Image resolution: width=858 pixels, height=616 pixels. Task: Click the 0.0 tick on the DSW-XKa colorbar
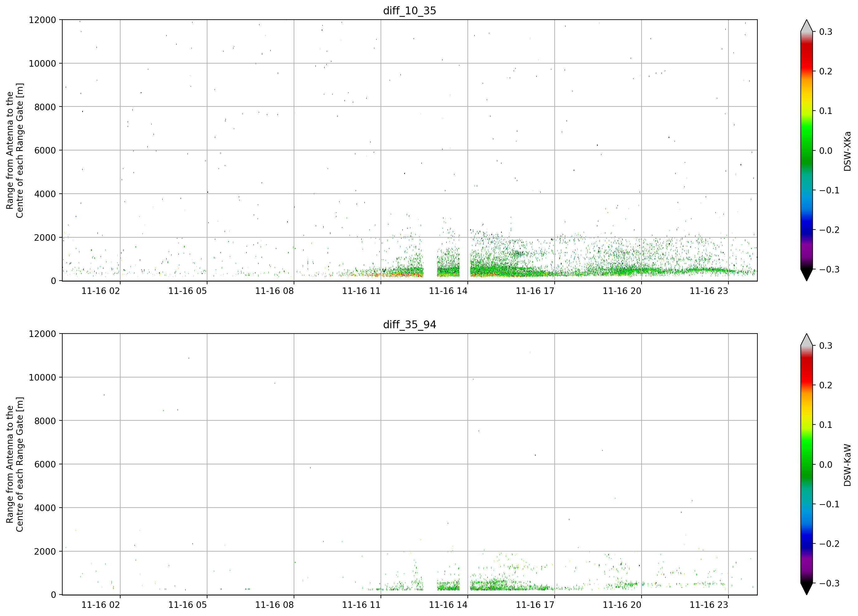pyautogui.click(x=826, y=151)
